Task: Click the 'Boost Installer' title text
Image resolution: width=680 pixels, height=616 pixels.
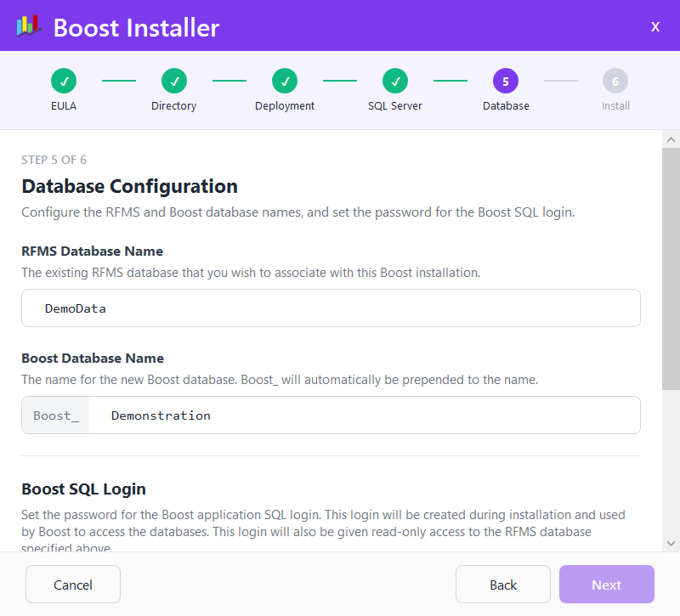Action: (137, 28)
